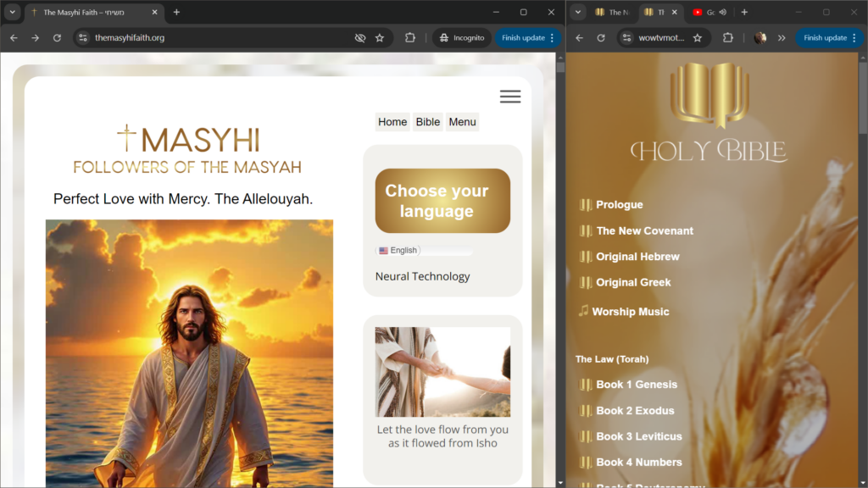Click site info icon beside wowtvmot address
Image resolution: width=868 pixels, height=488 pixels.
(626, 38)
